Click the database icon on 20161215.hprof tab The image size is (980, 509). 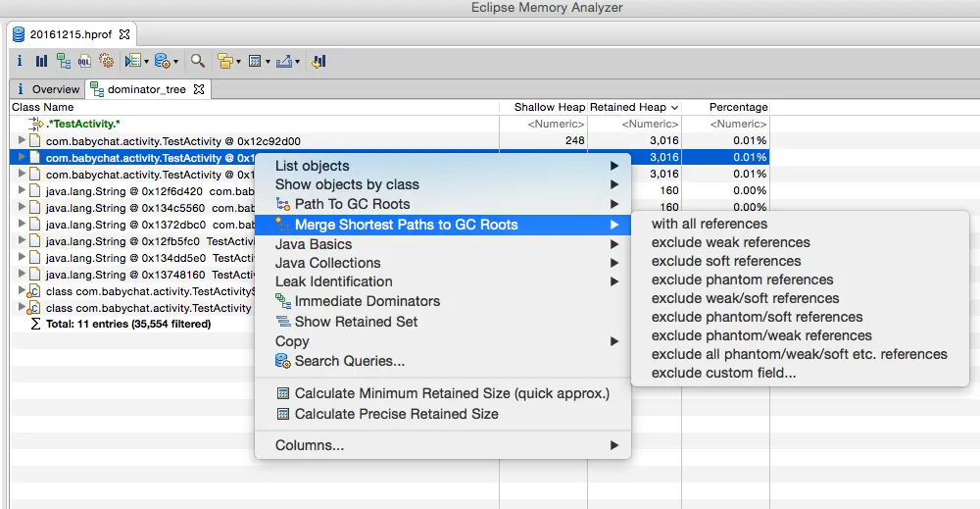coord(19,34)
